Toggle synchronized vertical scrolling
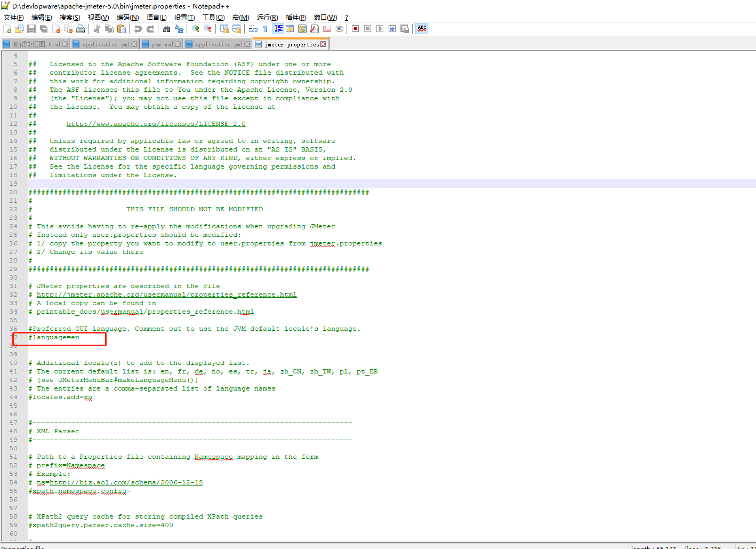 click(x=224, y=29)
